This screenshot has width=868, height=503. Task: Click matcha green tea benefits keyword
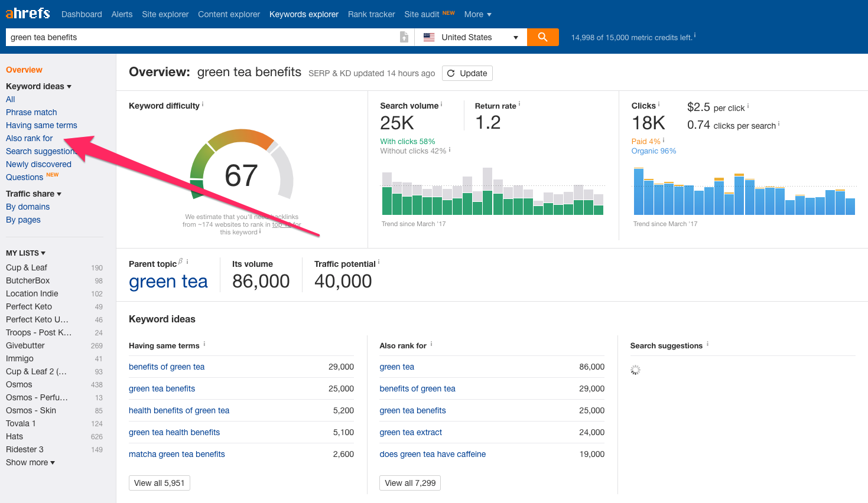click(177, 454)
